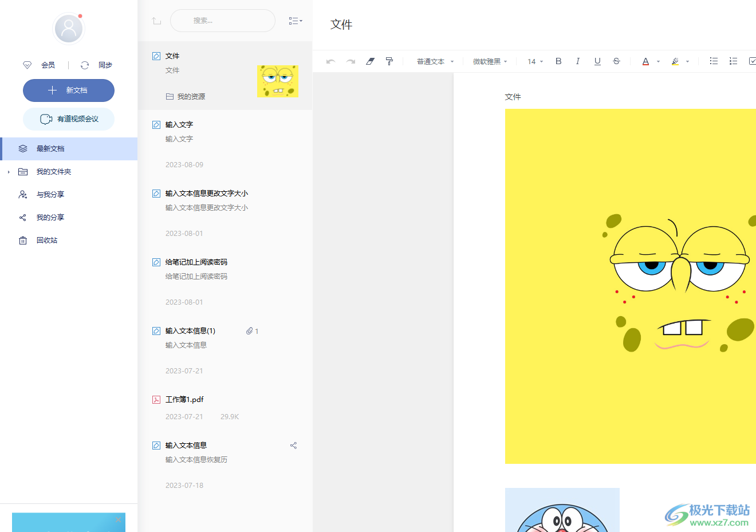The width and height of the screenshot is (756, 532).
Task: Open the 文件 note in list
Action: click(x=225, y=76)
